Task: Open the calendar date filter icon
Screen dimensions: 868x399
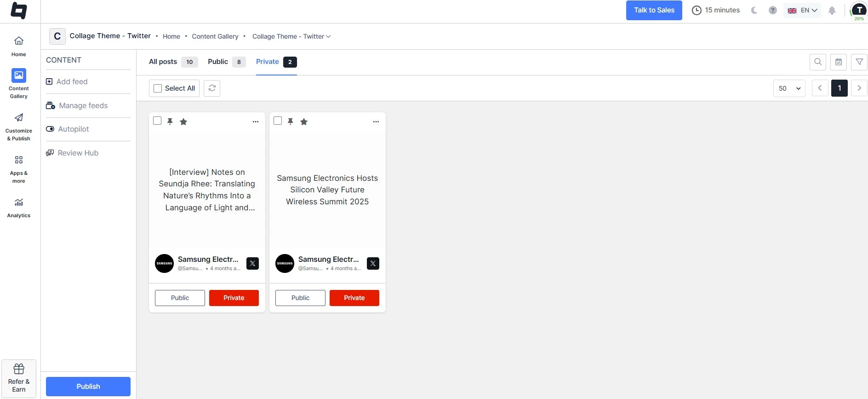Action: click(x=839, y=62)
